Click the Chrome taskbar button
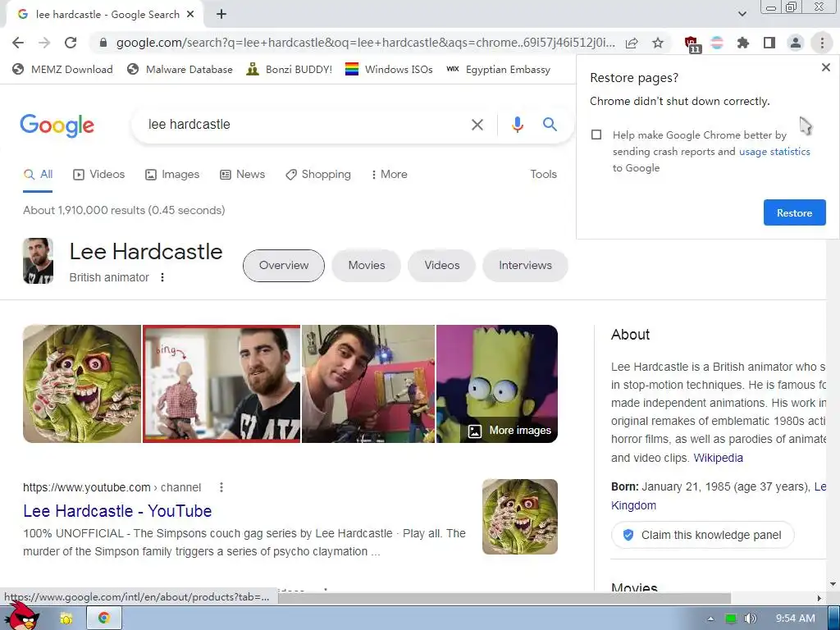Image resolution: width=840 pixels, height=630 pixels. [x=104, y=619]
